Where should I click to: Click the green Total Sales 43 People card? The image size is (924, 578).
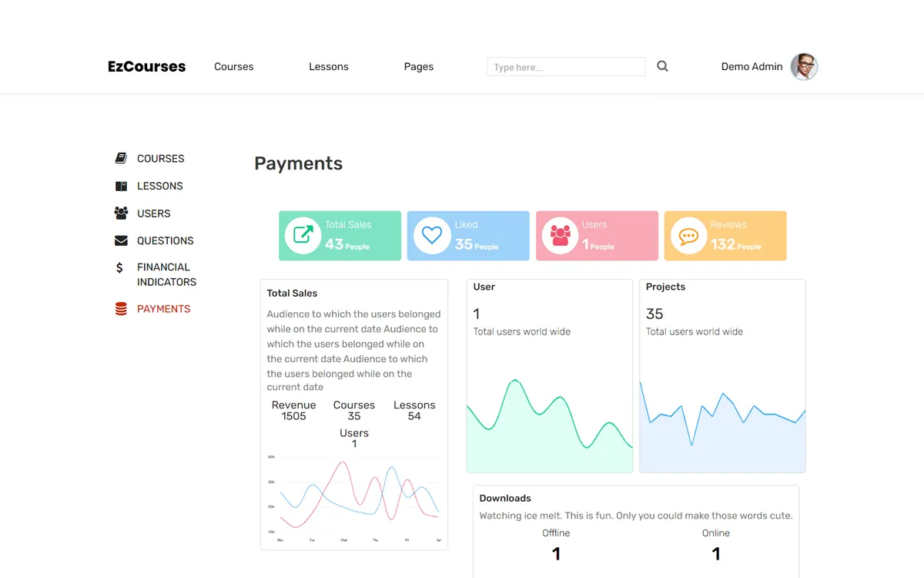(340, 236)
